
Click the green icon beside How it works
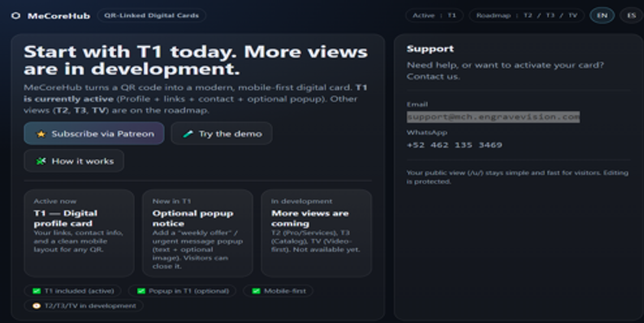pos(41,161)
